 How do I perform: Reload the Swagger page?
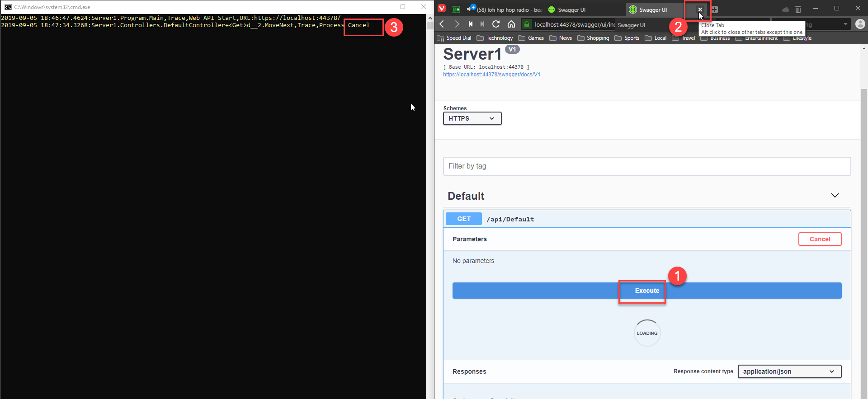(x=496, y=24)
